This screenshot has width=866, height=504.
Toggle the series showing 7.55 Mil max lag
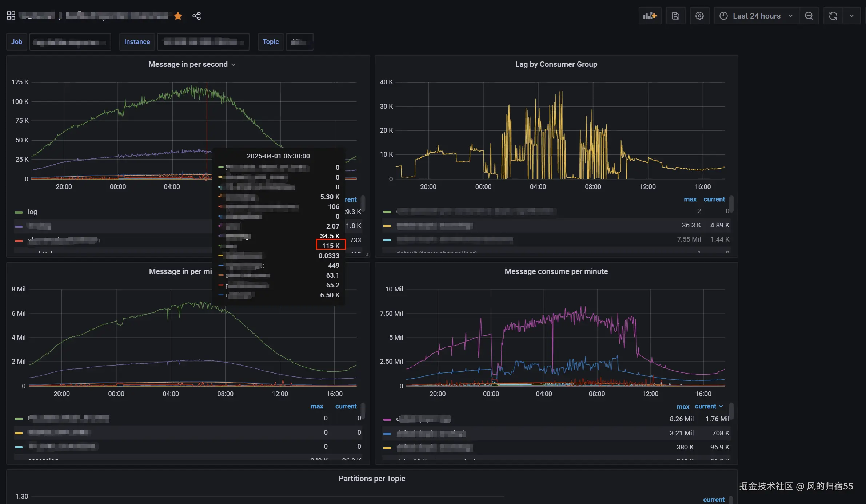coord(455,240)
